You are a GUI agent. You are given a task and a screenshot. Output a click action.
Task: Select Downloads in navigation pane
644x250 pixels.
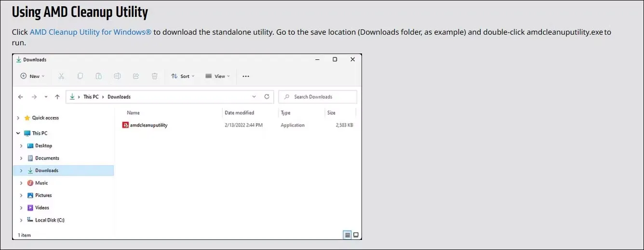[47, 171]
